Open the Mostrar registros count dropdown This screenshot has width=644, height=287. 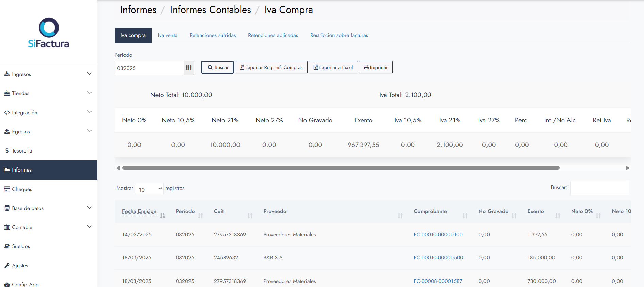click(149, 189)
